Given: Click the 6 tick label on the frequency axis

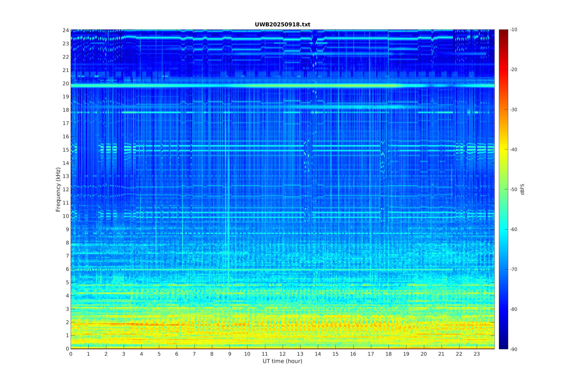Looking at the screenshot, I should point(67,269).
